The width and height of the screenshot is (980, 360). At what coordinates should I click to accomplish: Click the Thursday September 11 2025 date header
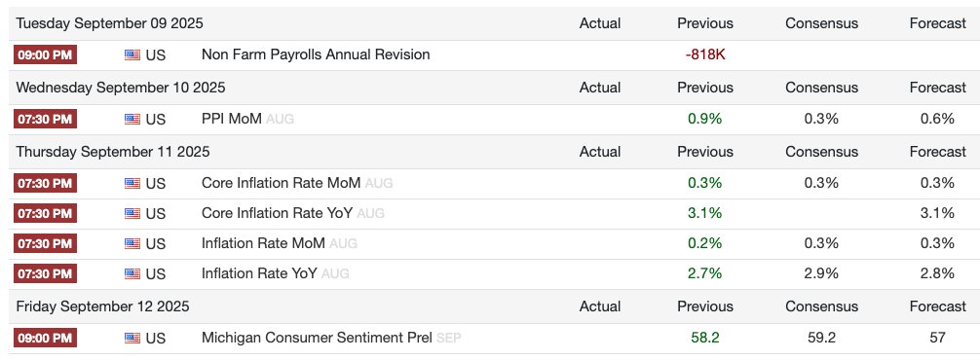113,152
